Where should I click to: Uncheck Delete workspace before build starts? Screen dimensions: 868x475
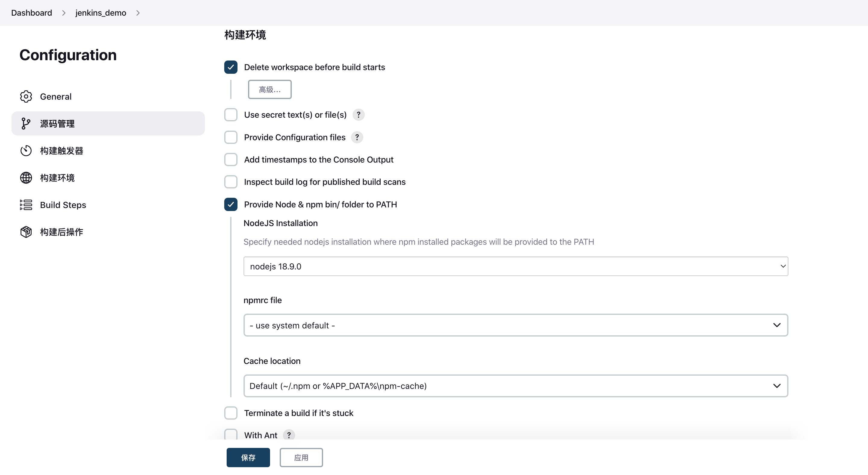(x=231, y=67)
